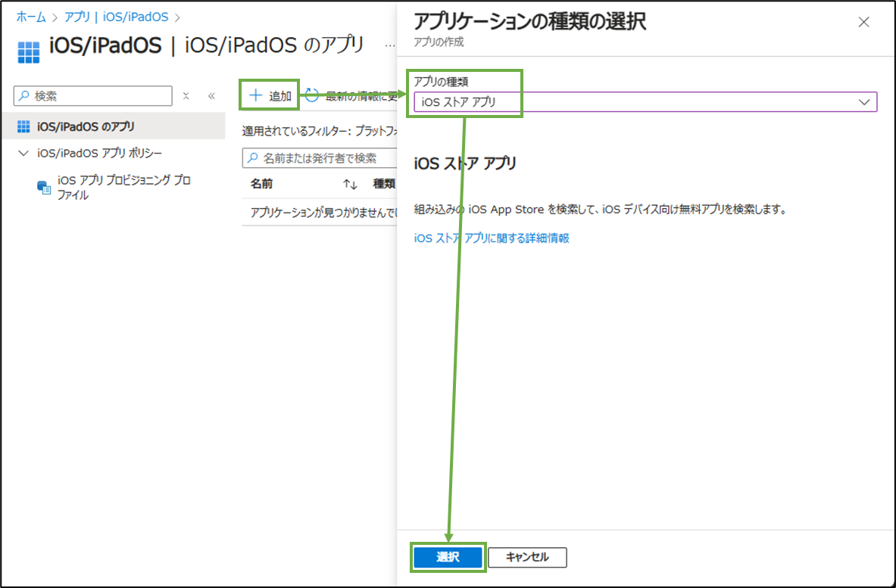
Task: Click the アプリケーションが見つかりませんでした message row
Action: tap(320, 213)
